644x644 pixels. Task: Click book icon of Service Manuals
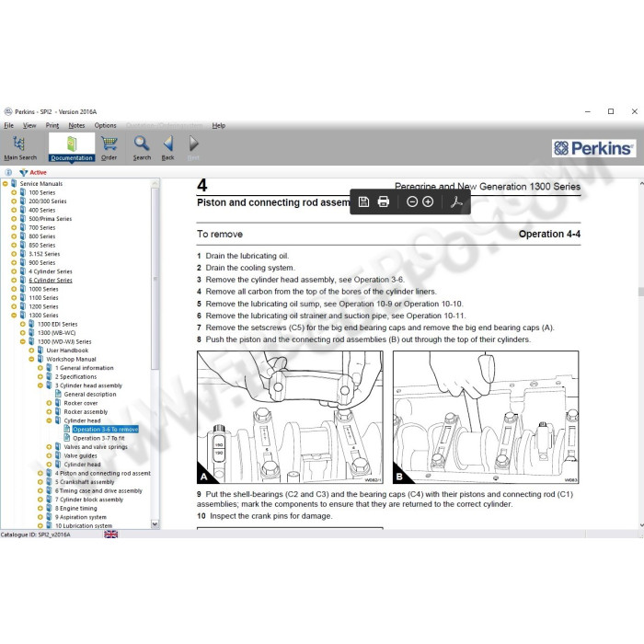14,183
